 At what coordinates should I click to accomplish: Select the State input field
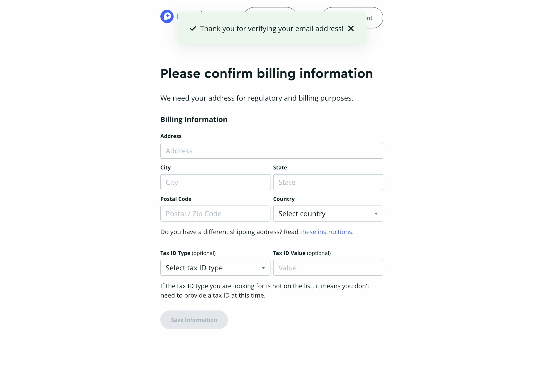point(328,182)
